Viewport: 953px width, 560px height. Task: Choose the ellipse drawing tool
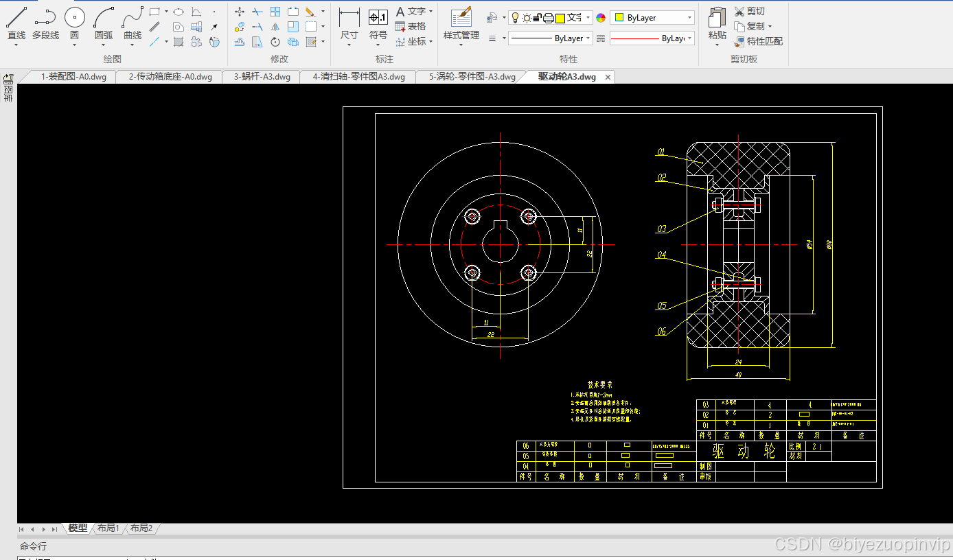pos(179,12)
